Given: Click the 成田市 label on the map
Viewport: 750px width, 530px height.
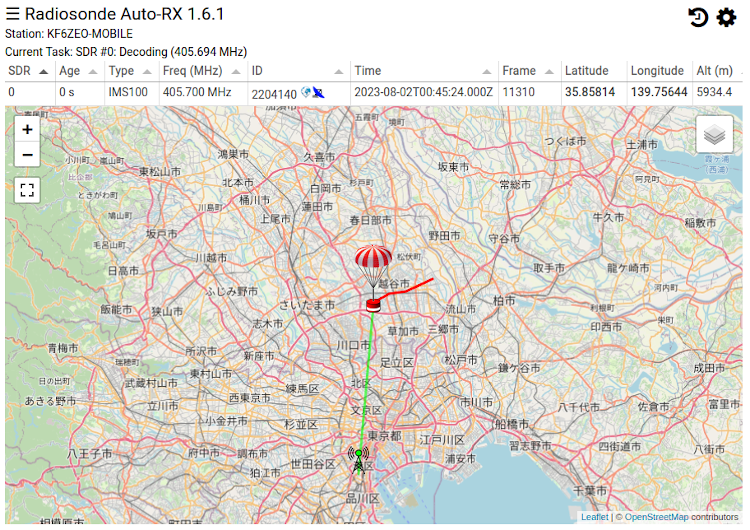Looking at the screenshot, I should tap(709, 368).
